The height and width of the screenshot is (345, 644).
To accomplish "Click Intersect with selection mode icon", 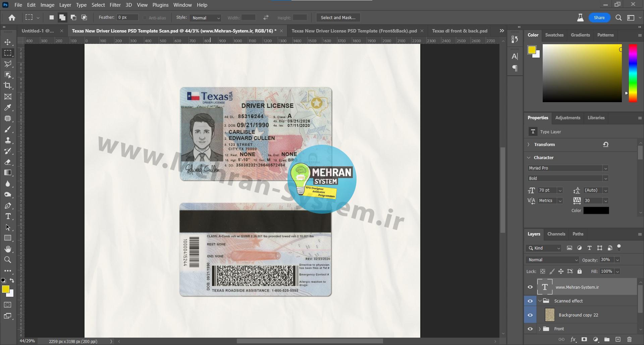I will point(84,18).
